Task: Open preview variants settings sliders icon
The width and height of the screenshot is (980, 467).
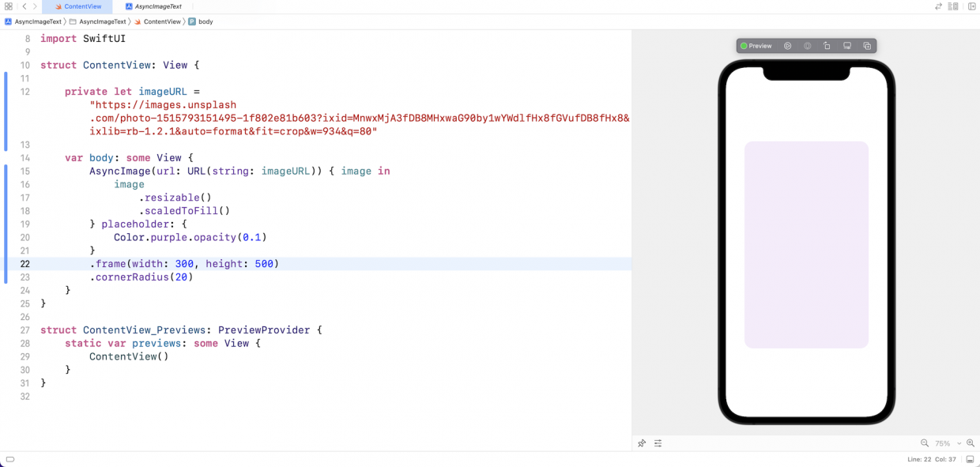Action: point(658,443)
